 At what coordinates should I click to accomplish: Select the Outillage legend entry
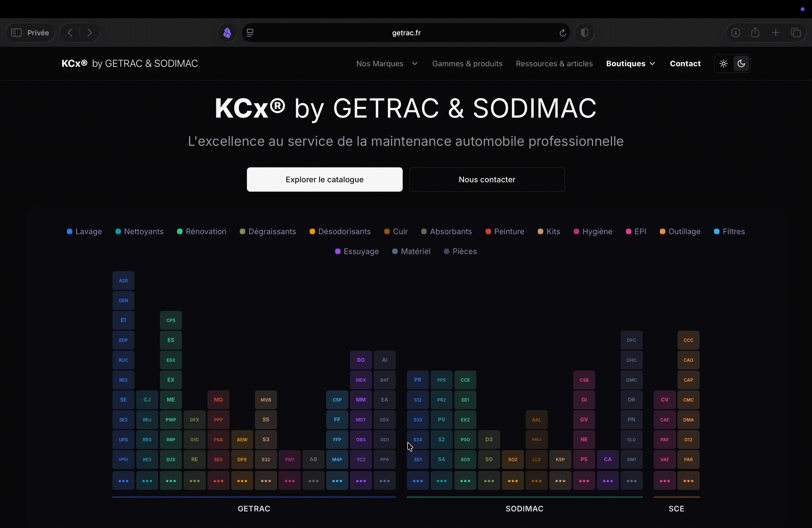point(680,232)
